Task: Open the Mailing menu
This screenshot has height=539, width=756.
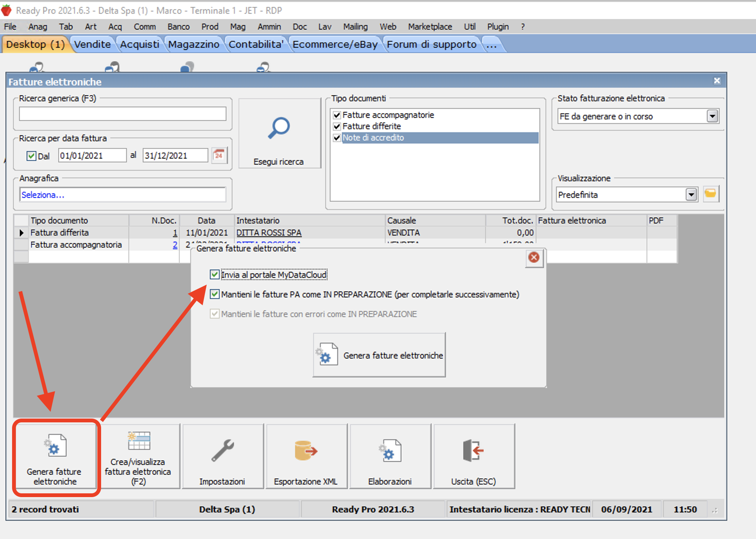Action: 355,27
